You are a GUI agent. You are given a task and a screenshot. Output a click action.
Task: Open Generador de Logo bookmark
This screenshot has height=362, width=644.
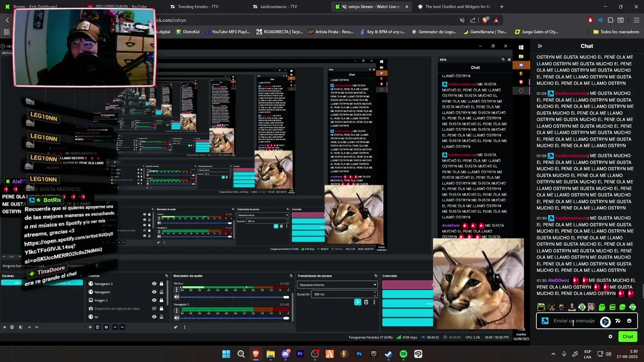(x=434, y=32)
